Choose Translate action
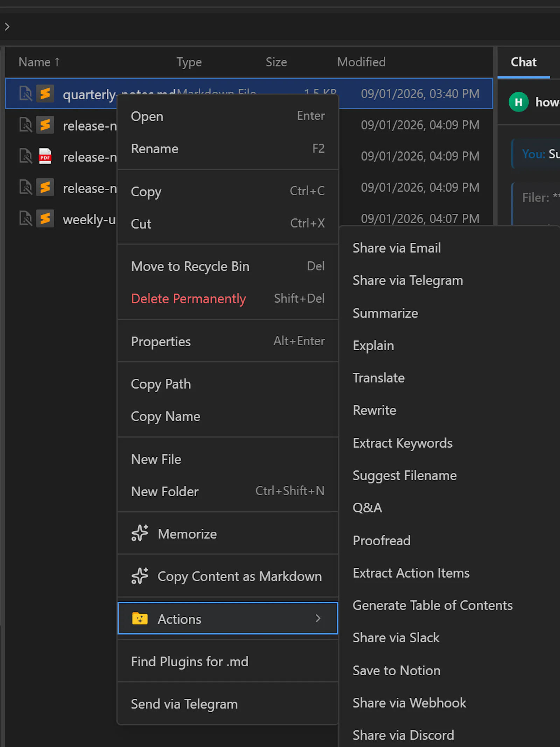Image resolution: width=560 pixels, height=747 pixels. click(450, 378)
